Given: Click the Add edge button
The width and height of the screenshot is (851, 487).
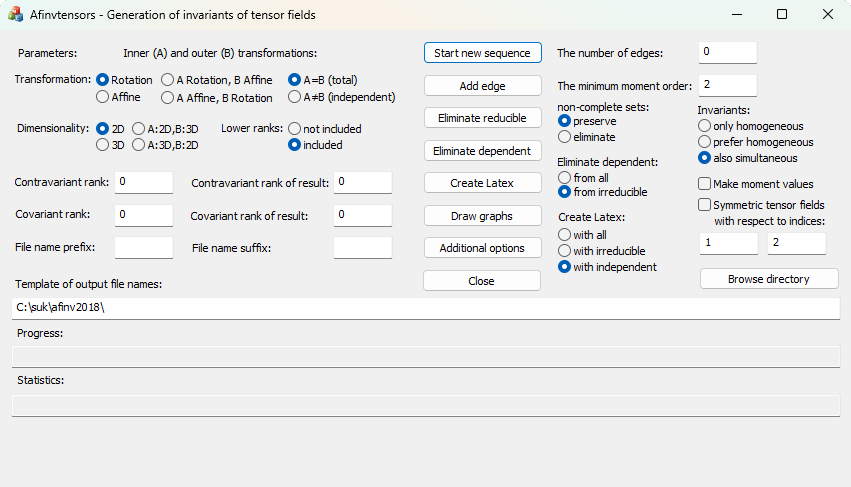Looking at the screenshot, I should click(482, 86).
